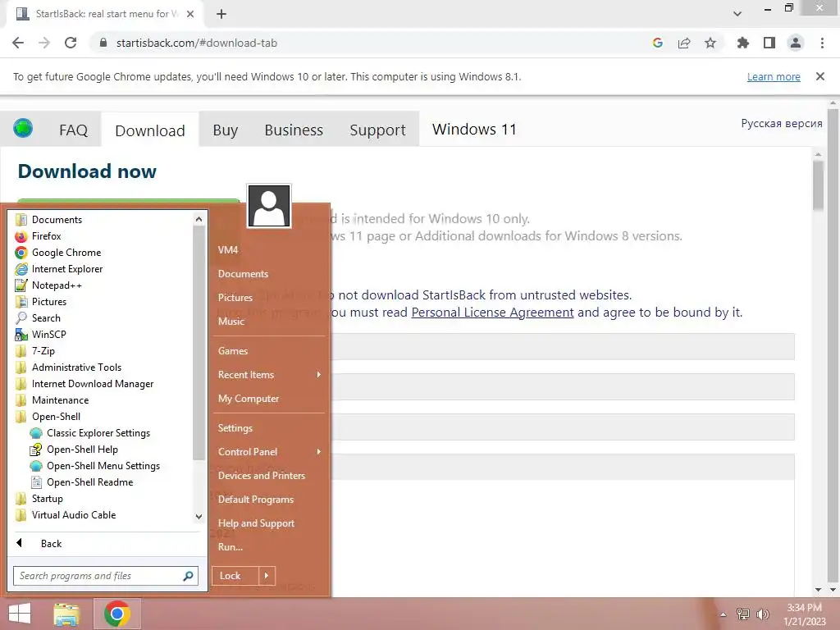This screenshot has height=630, width=840.
Task: Go back to the previous page in Chrome
Action: (x=18, y=43)
